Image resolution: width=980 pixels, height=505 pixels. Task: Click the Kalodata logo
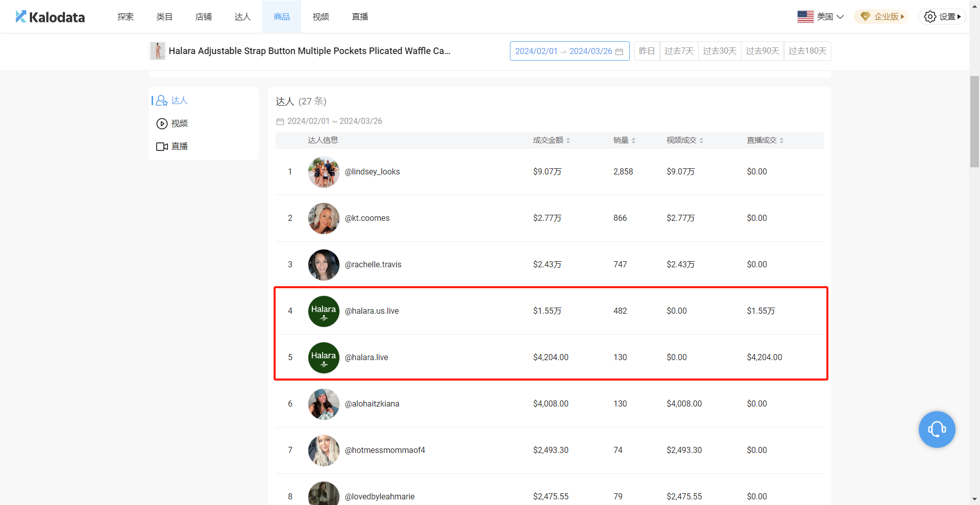[50, 17]
